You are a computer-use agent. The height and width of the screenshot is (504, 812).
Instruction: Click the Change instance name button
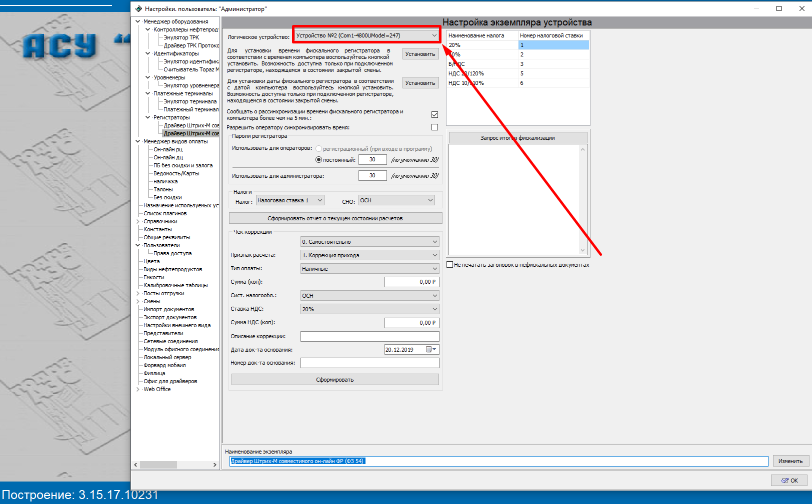[x=790, y=461]
